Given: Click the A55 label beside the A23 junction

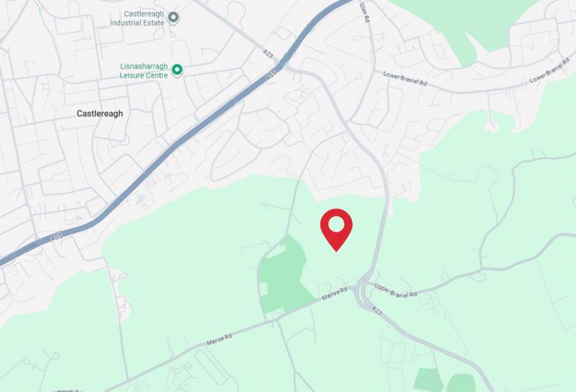Looking at the screenshot, I should pos(270,76).
